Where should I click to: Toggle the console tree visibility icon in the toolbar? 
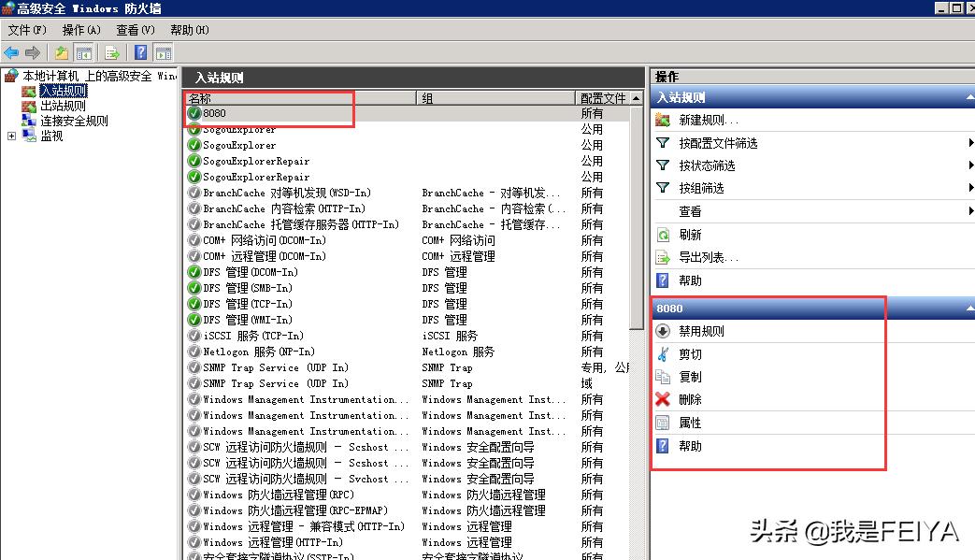(84, 52)
